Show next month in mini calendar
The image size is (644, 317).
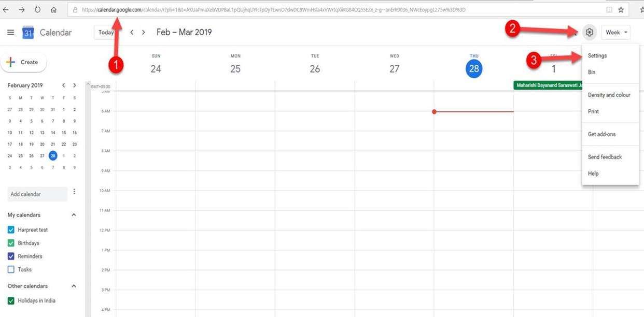click(75, 85)
